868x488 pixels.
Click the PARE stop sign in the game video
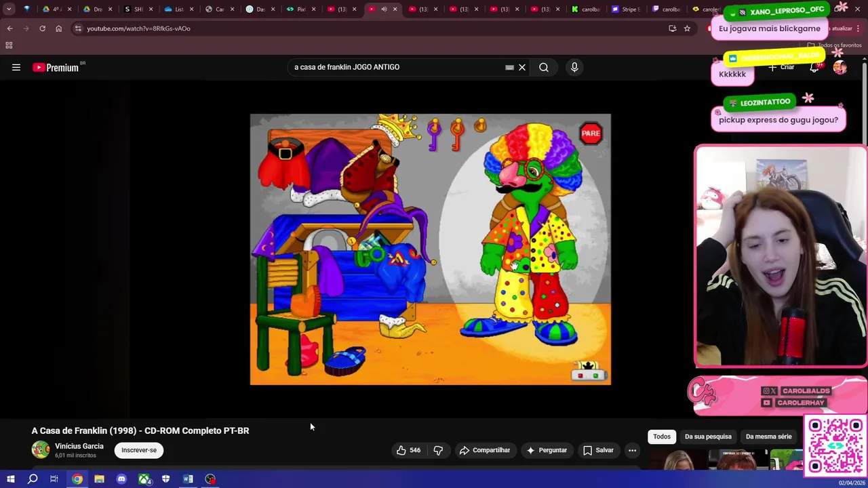point(591,133)
